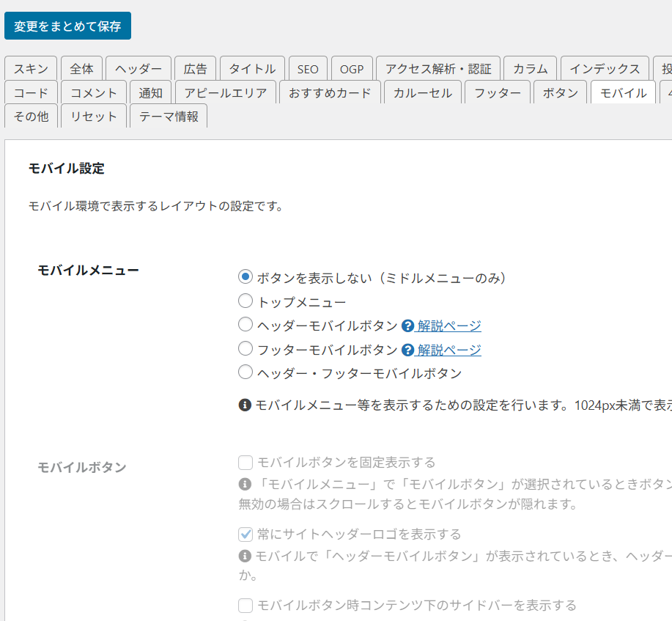
Task: Enable コンテンツ下のサイドバーを表示する checkbox
Action: (245, 606)
